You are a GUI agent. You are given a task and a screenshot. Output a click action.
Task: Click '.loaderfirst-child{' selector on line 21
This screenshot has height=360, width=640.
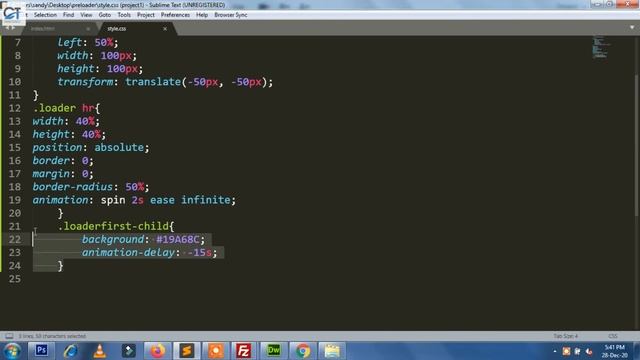coord(116,226)
